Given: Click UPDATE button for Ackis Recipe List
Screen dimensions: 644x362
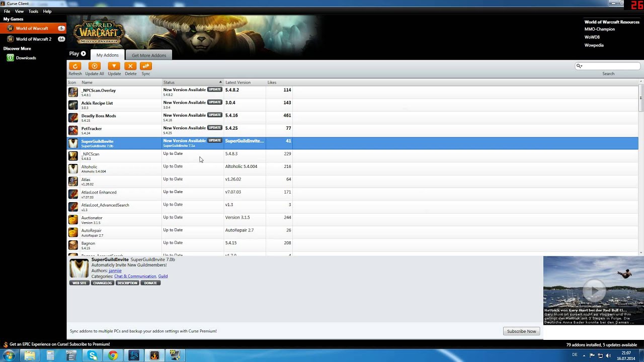Looking at the screenshot, I should click(215, 102).
